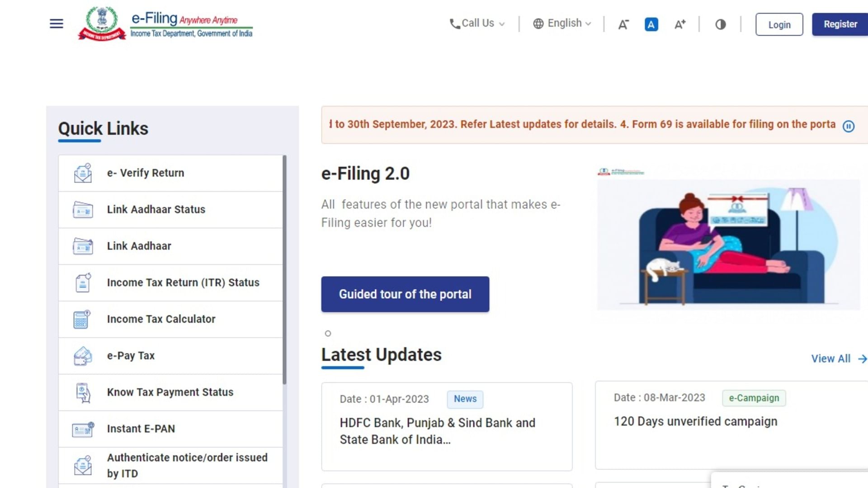Open the hamburger navigation menu
Image resolution: width=868 pixels, height=488 pixels.
[56, 24]
